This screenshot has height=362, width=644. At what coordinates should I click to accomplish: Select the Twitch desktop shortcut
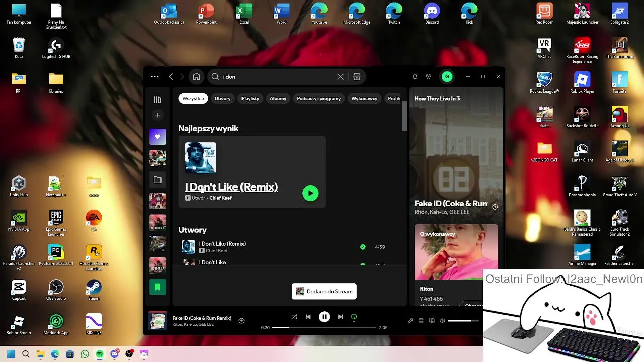point(394,14)
